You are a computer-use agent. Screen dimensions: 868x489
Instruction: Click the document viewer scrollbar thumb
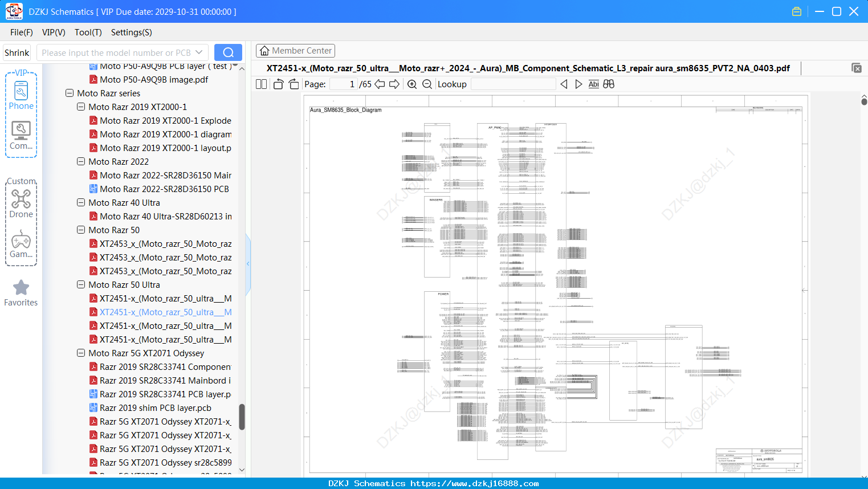click(x=864, y=101)
